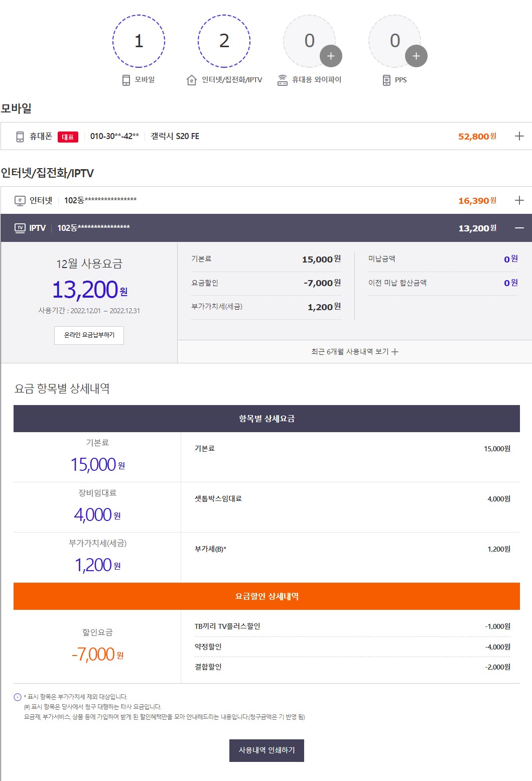Click the IPTV TV icon in dark row
Image resolution: width=532 pixels, height=781 pixels.
click(20, 228)
